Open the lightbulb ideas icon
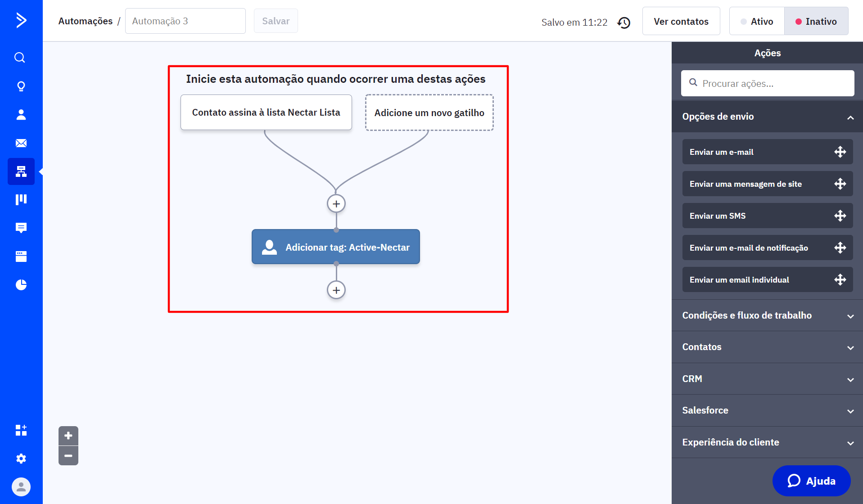This screenshot has width=863, height=504. click(x=21, y=86)
